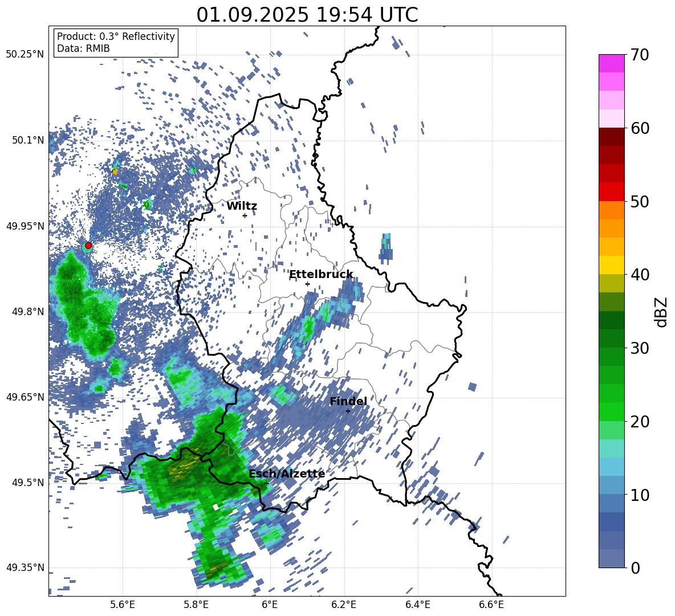This screenshot has height=616, width=675.
Task: Click the 60 value on the colorbar
Action: (x=640, y=128)
